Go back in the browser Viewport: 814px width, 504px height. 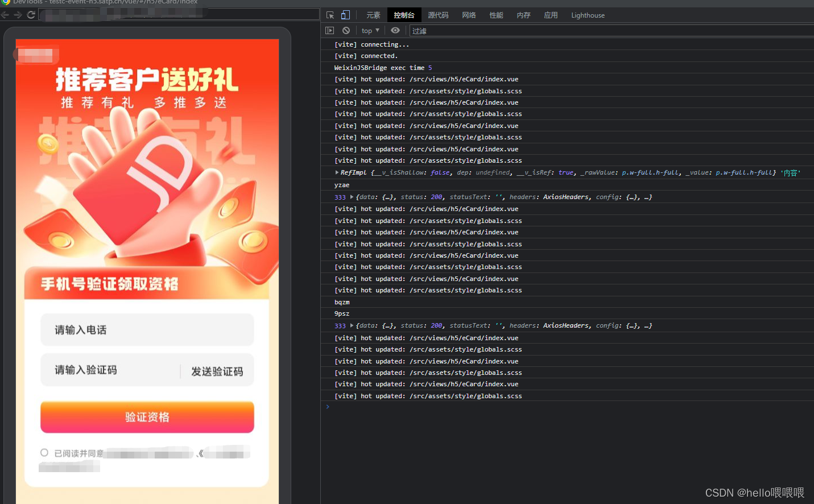[x=5, y=15]
